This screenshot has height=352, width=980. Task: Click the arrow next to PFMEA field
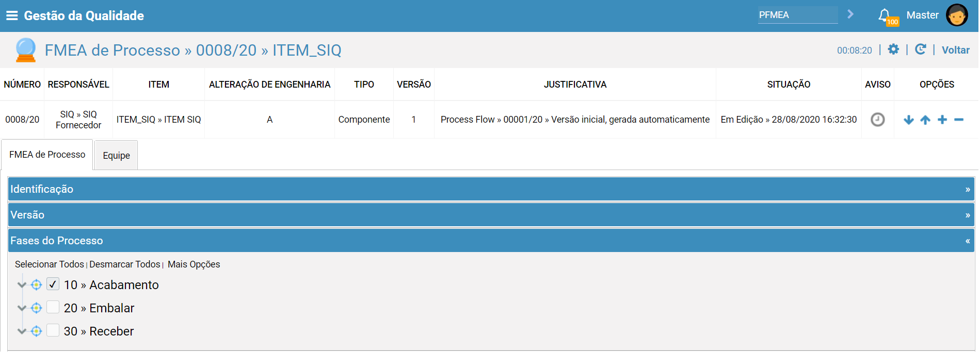point(850,14)
